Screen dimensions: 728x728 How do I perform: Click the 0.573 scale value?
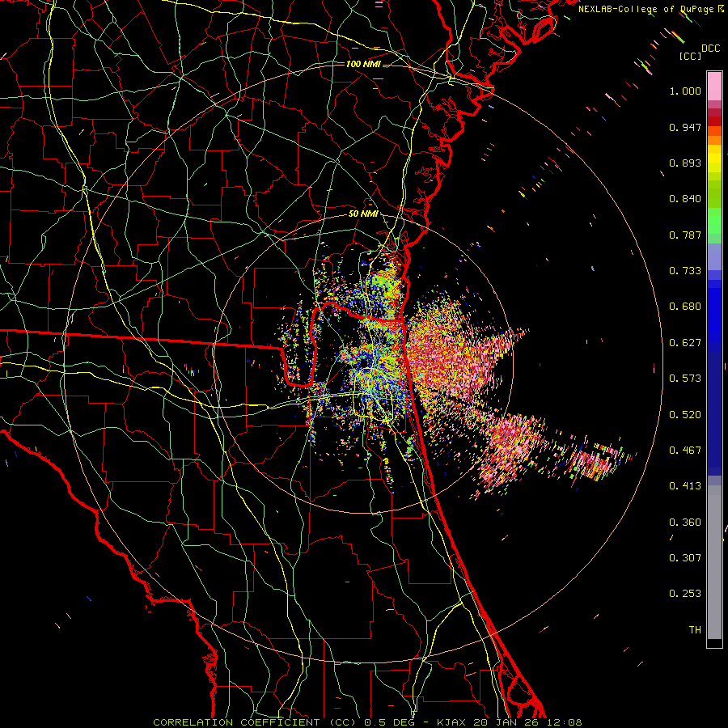[x=685, y=379]
